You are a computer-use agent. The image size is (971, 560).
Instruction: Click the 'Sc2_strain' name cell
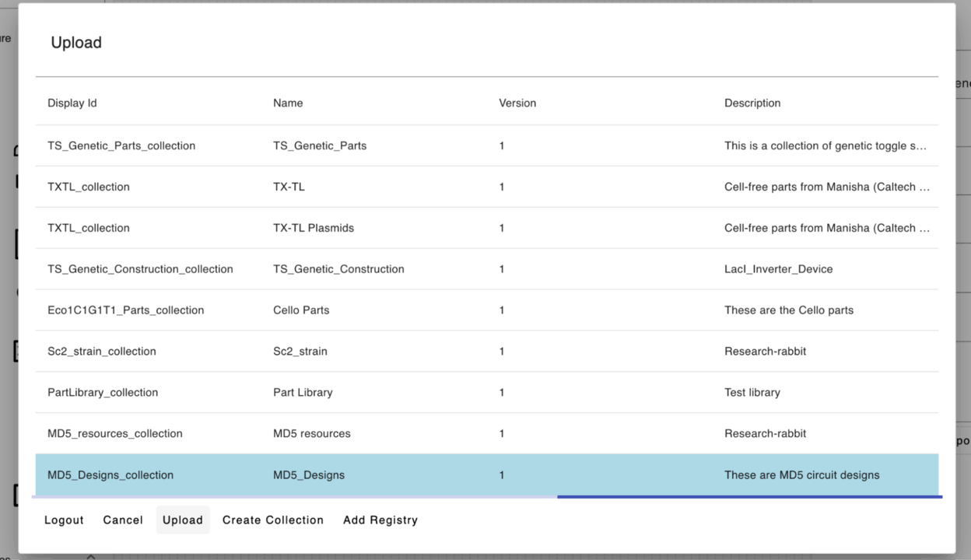click(x=300, y=352)
